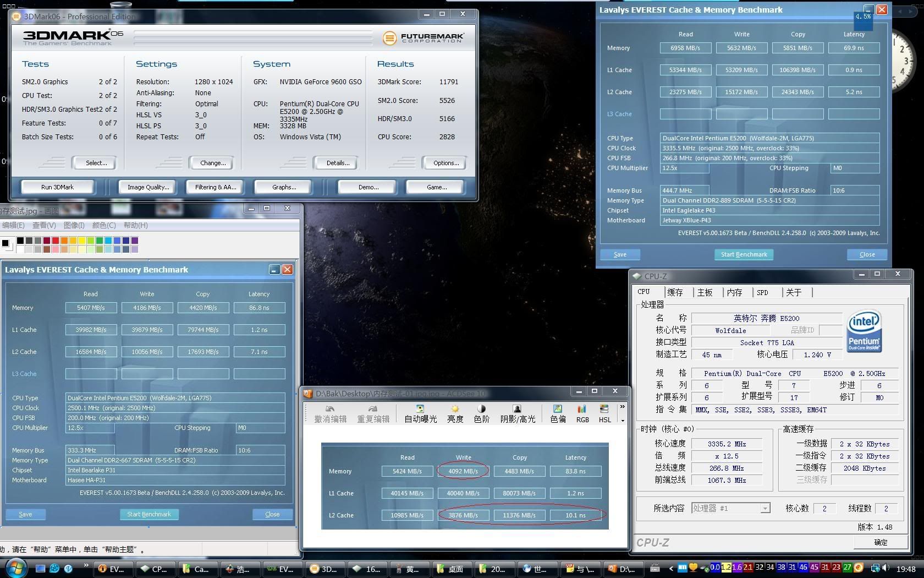
Task: Click the Run 3DMark button
Action: tap(57, 187)
